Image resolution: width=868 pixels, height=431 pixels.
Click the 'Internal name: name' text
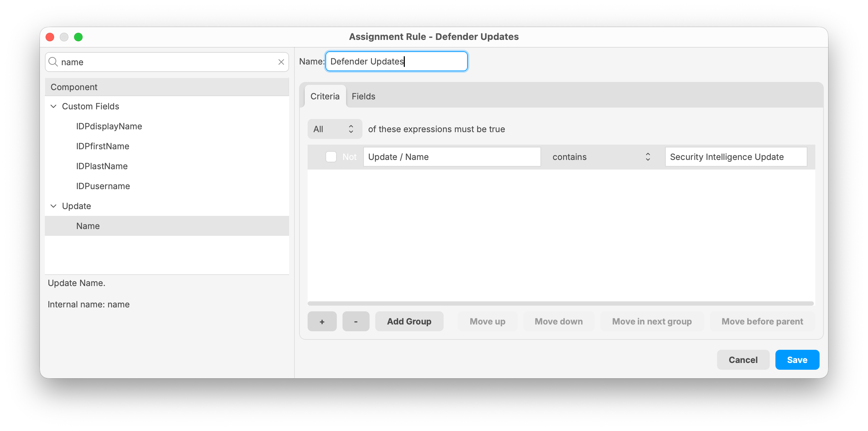[89, 305]
